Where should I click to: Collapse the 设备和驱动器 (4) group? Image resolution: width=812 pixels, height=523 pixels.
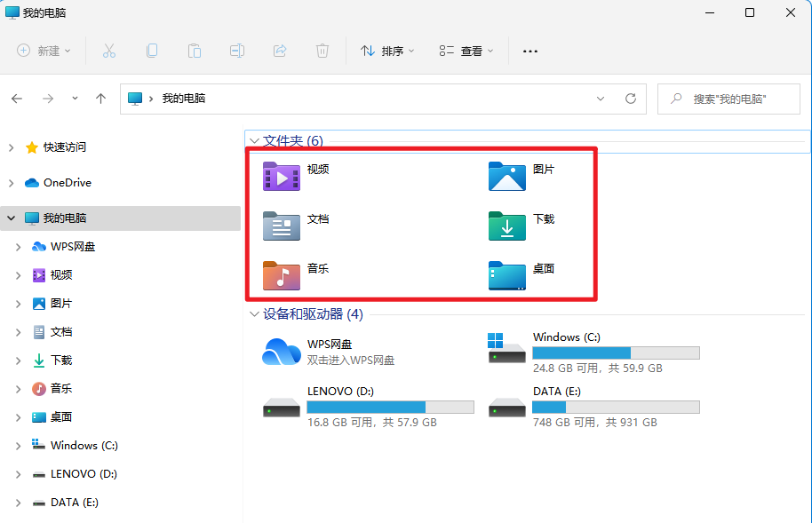click(x=254, y=313)
